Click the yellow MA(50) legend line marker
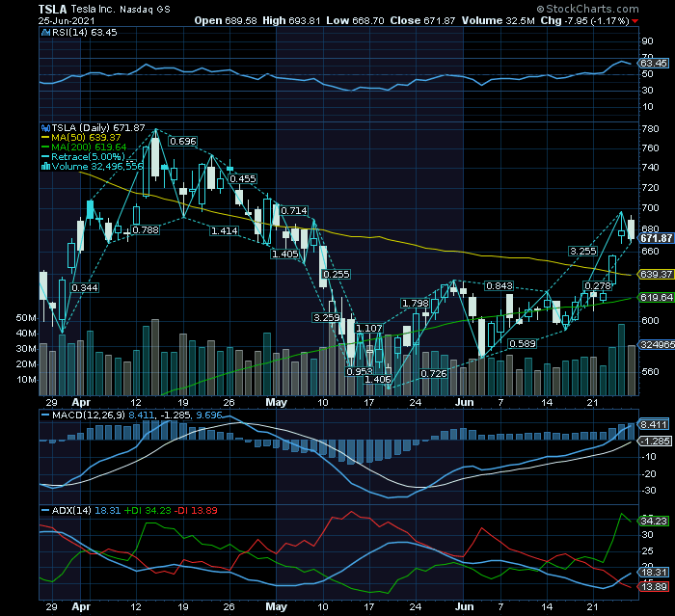Screen dimensions: 675x616 (45, 138)
